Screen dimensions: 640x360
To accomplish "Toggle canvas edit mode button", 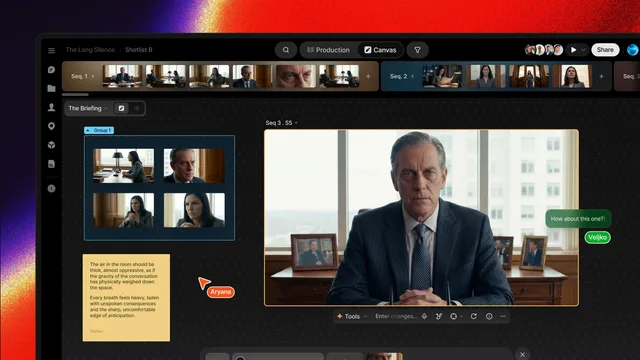I will pos(121,108).
